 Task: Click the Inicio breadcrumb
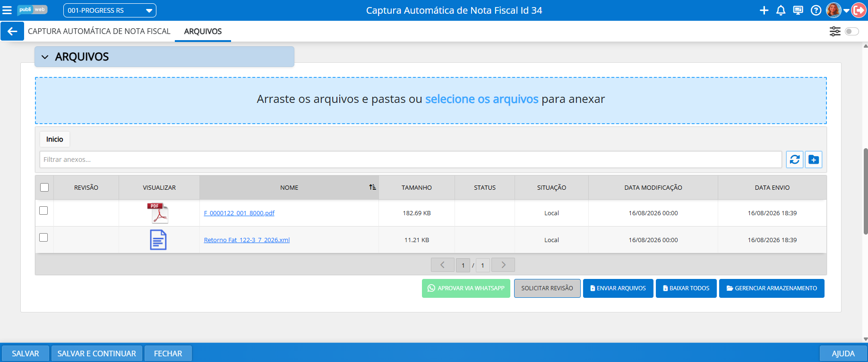tap(55, 139)
